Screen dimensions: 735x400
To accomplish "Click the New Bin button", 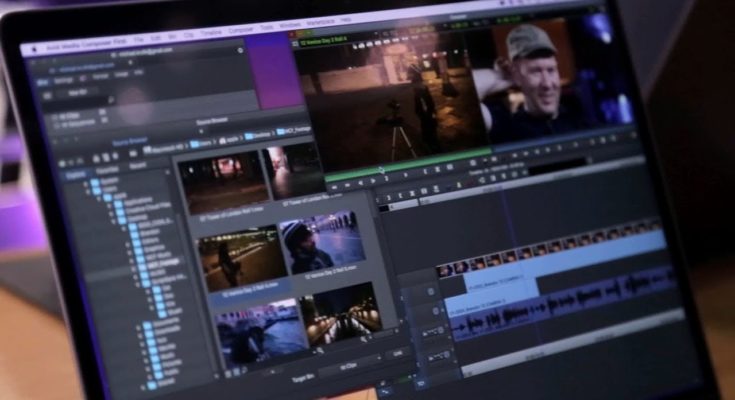I will pyautogui.click(x=77, y=93).
